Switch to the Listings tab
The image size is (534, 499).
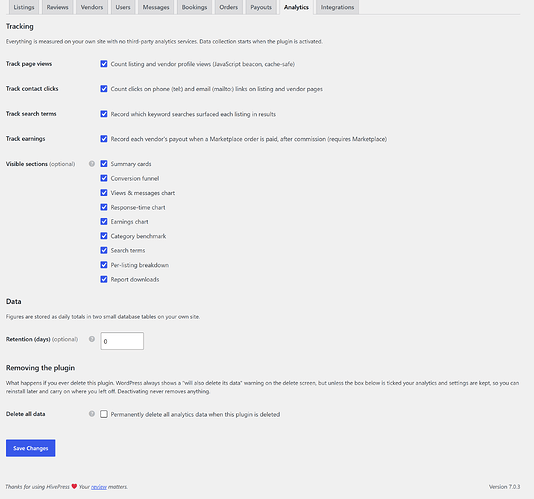24,7
